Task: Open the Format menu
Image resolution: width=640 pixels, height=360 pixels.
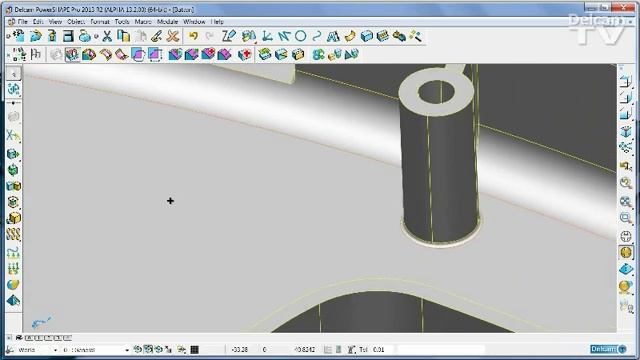Action: point(100,22)
